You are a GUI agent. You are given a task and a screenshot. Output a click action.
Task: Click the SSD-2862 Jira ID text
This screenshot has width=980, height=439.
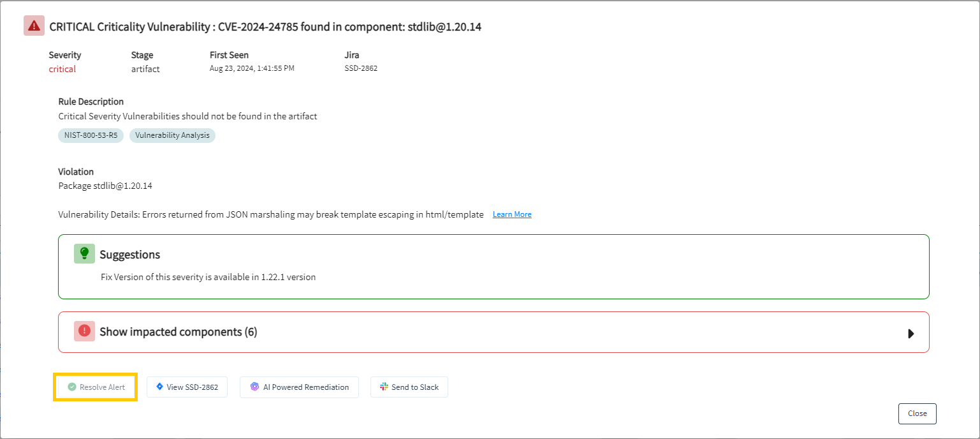click(x=361, y=68)
